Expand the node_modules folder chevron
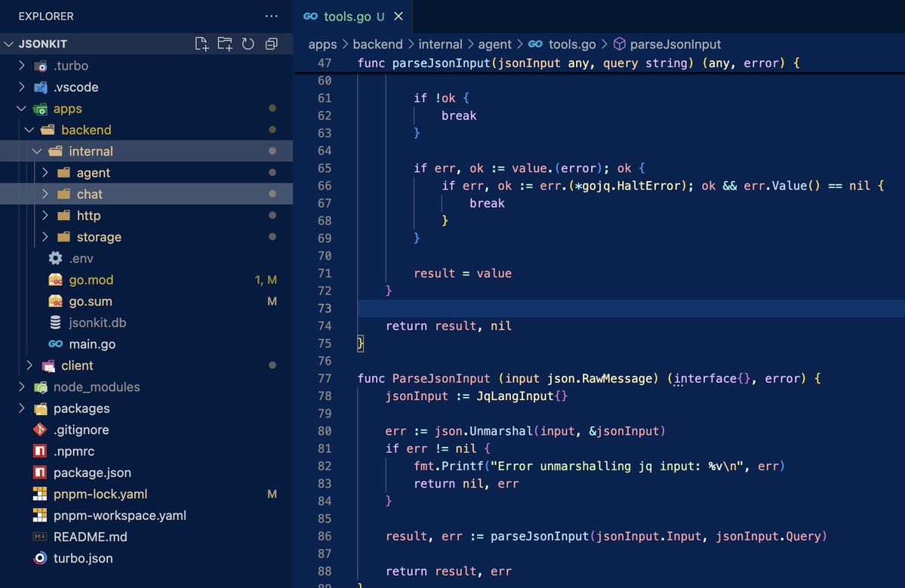This screenshot has height=588, width=905. (21, 386)
